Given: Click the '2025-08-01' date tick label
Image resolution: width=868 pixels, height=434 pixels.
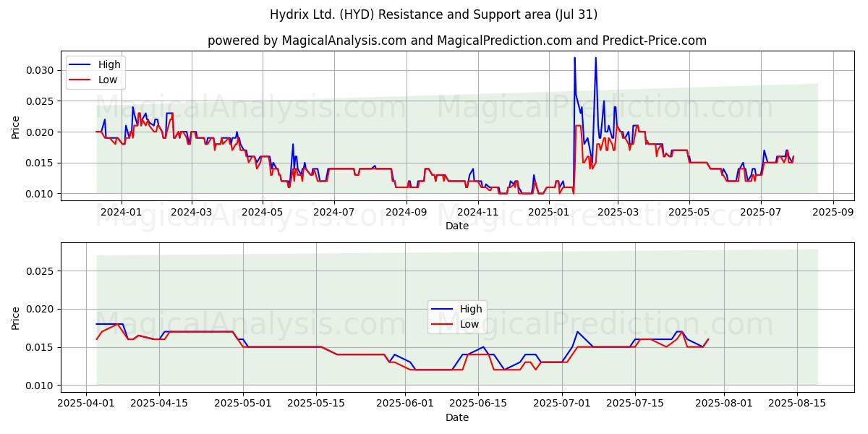Looking at the screenshot, I should (x=724, y=404).
